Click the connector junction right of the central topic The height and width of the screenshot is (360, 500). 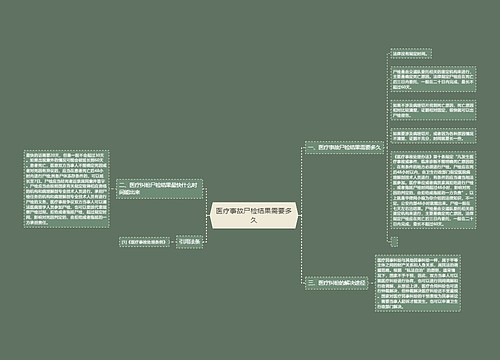click(x=300, y=215)
